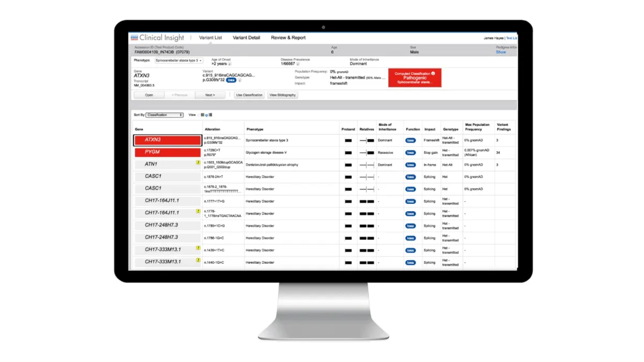644x362 pixels.
Task: Click the View Bibliography button
Action: (x=282, y=95)
